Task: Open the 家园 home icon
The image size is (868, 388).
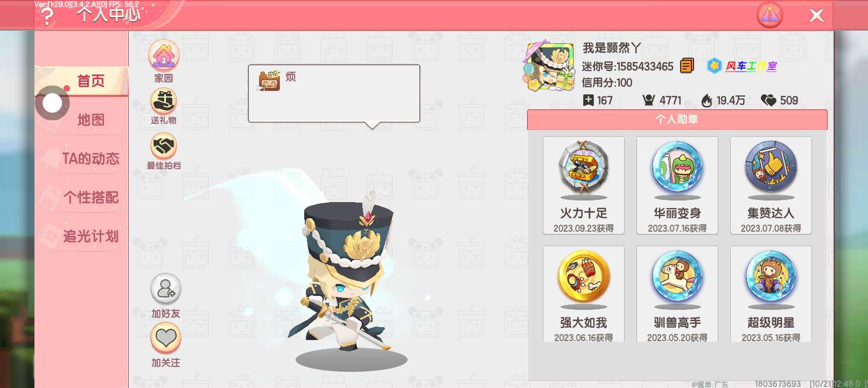Action: click(x=164, y=56)
